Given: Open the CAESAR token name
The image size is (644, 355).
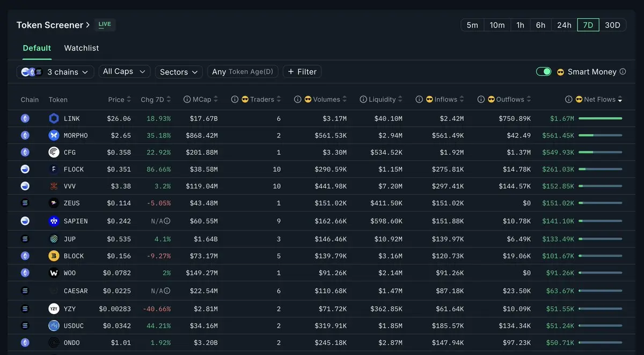Looking at the screenshot, I should coord(76,291).
